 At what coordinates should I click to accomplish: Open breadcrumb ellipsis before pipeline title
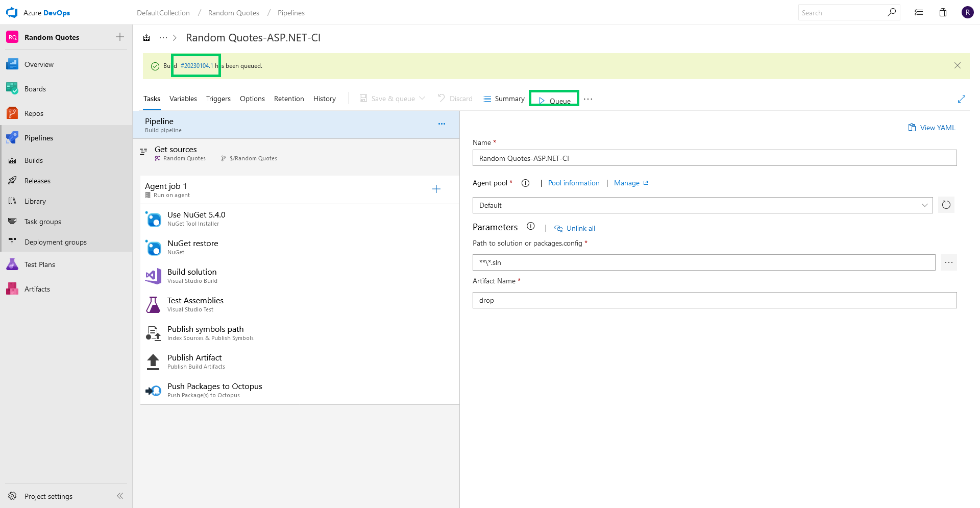163,38
